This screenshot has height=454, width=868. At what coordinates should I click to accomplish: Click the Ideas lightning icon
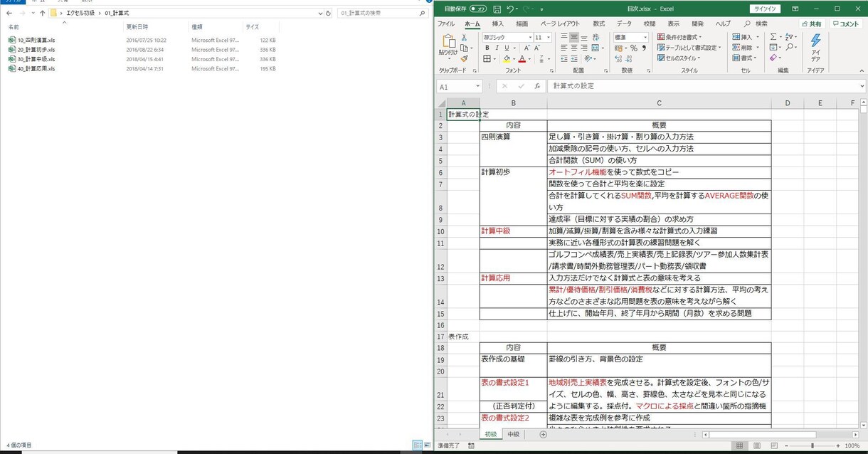point(815,41)
